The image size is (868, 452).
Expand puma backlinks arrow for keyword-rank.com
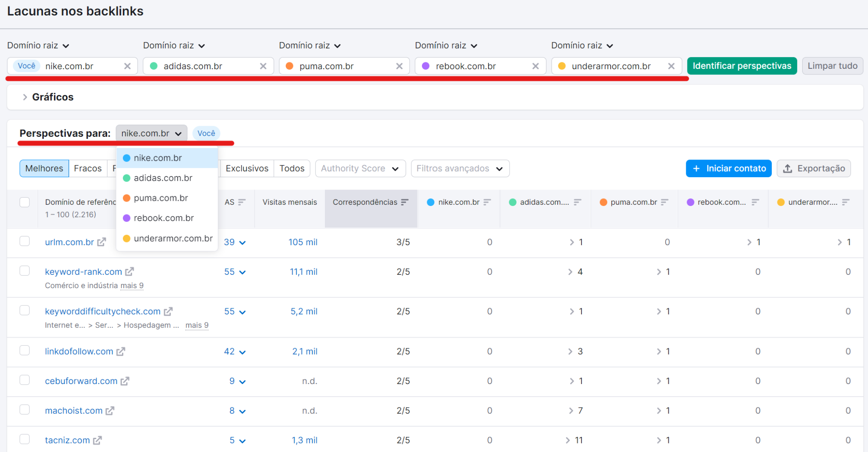pyautogui.click(x=659, y=272)
